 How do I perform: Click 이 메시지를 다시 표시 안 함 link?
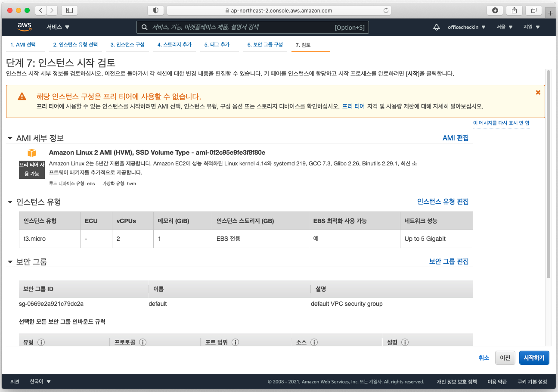501,123
